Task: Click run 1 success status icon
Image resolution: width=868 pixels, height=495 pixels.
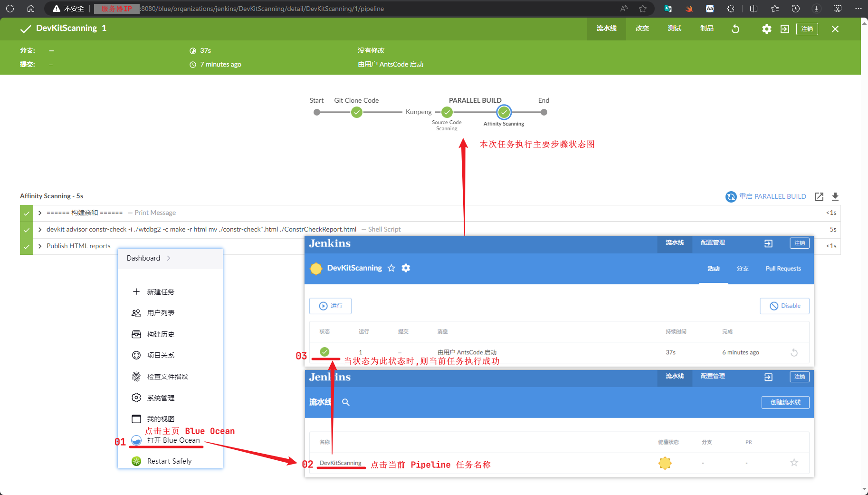Action: tap(324, 352)
